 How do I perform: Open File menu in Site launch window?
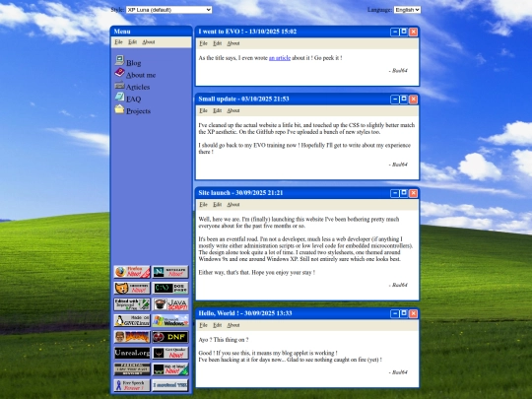pyautogui.click(x=203, y=205)
